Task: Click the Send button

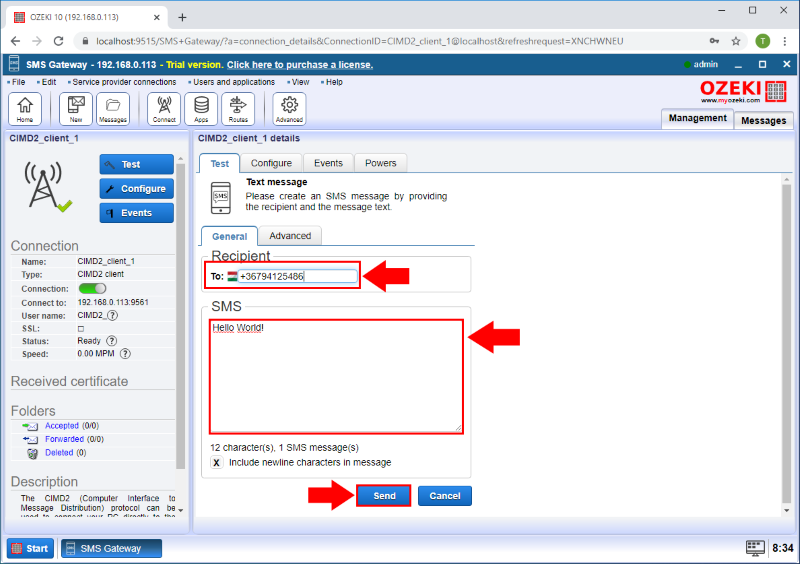Action: click(x=384, y=496)
